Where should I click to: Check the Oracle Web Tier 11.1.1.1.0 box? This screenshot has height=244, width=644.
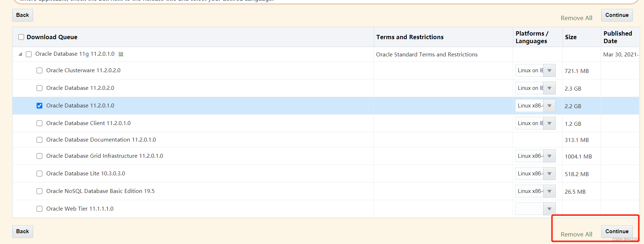(39, 209)
